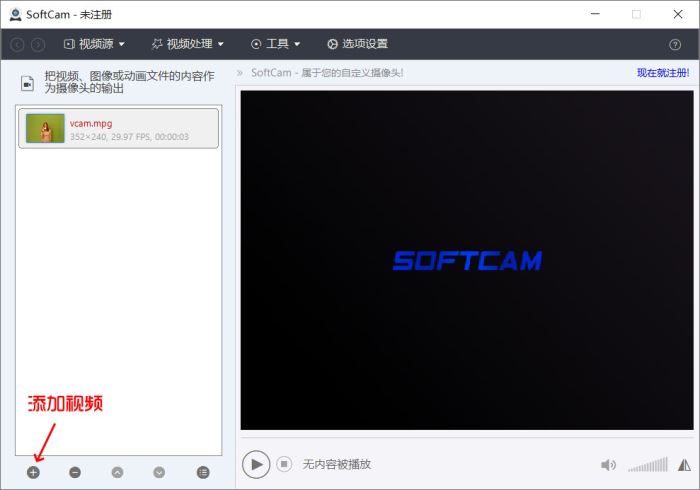The image size is (700, 490).
Task: Move selected video up in list
Action: coord(117,472)
